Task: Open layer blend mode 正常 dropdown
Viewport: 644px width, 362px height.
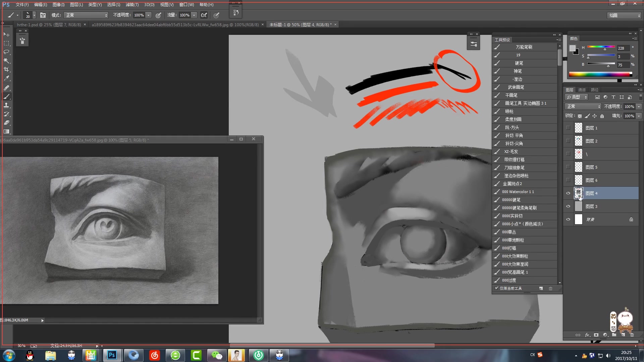Action: (x=583, y=107)
